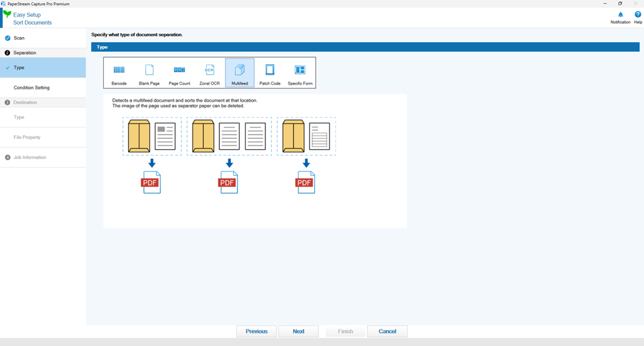
Task: Open File Property in the sidebar
Action: click(27, 138)
